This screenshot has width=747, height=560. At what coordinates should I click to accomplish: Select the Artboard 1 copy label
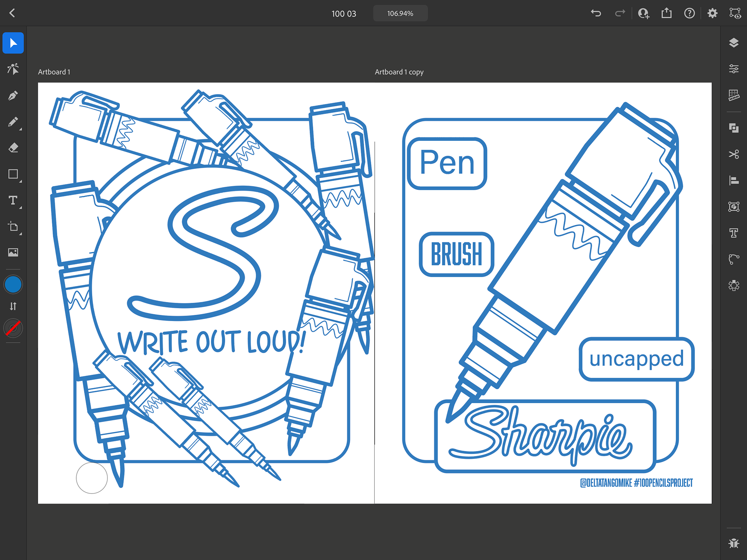[399, 72]
